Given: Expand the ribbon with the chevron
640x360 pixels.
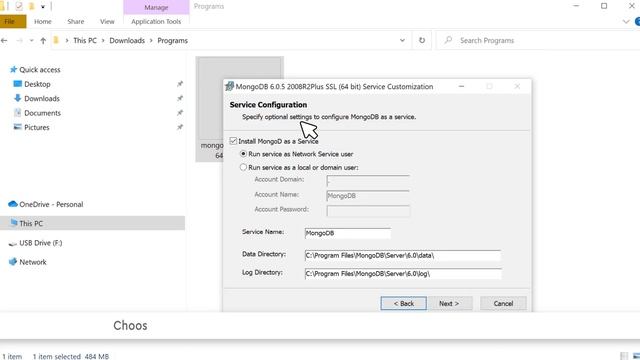Looking at the screenshot, I should pyautogui.click(x=626, y=21).
